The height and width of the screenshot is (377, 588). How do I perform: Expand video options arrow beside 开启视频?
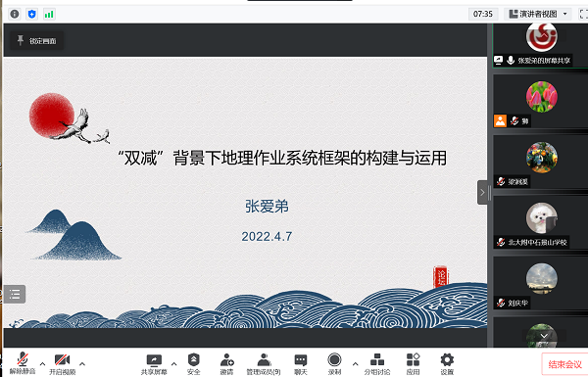[82, 364]
